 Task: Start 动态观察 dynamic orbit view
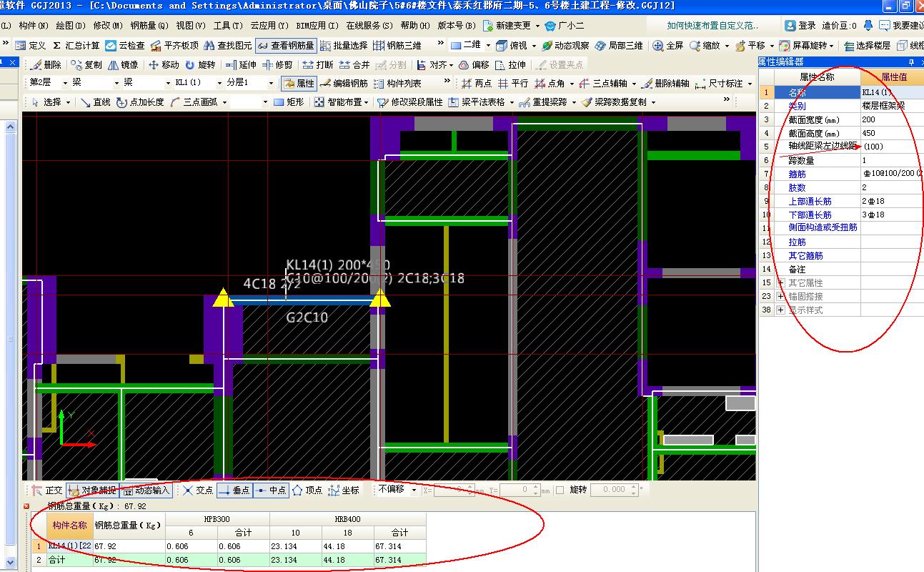pyautogui.click(x=565, y=45)
